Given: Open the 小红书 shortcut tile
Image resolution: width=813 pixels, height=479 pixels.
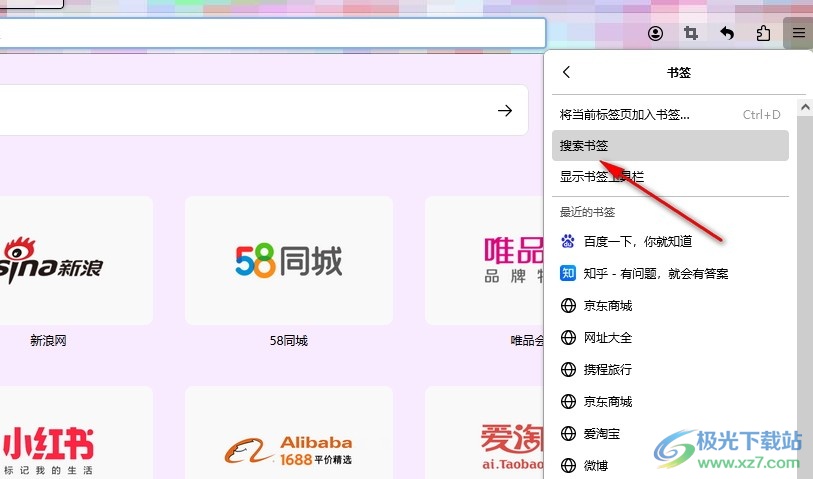Looking at the screenshot, I should click(x=76, y=433).
